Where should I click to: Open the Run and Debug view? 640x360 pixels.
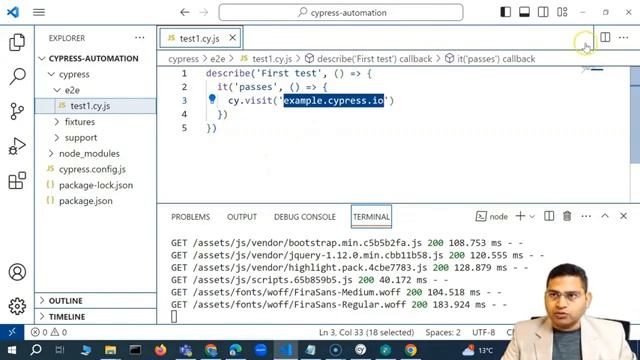(17, 146)
